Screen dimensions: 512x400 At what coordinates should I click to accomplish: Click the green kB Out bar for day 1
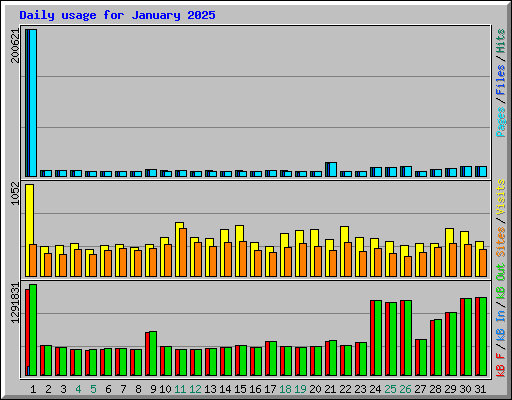tap(33, 330)
